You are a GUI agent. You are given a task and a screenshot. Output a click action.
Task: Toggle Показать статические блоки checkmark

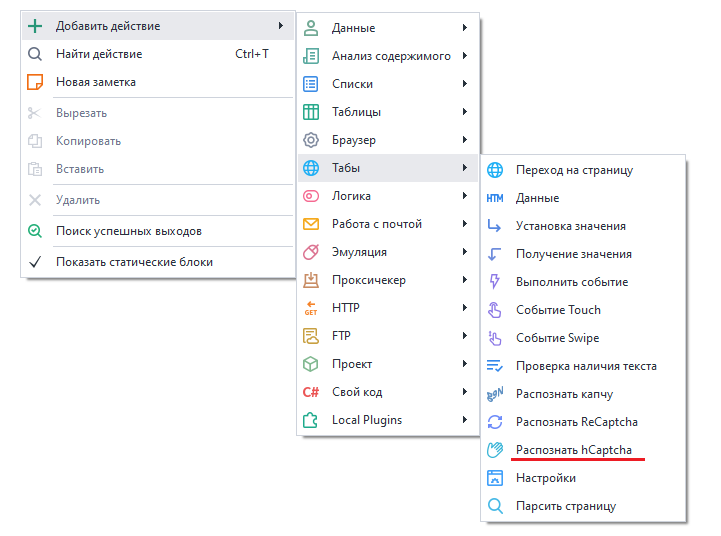[x=35, y=262]
